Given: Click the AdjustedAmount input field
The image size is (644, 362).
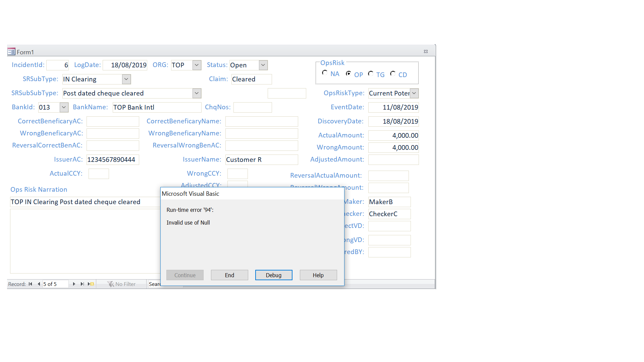Looking at the screenshot, I should [393, 160].
